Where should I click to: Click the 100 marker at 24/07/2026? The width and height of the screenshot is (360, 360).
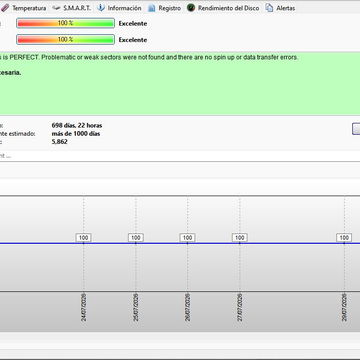coord(84,238)
